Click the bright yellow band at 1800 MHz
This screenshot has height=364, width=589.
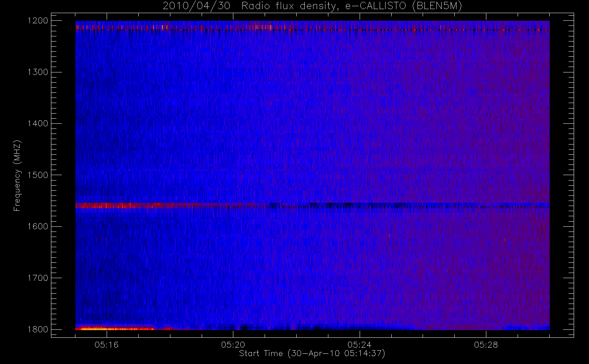coord(115,329)
